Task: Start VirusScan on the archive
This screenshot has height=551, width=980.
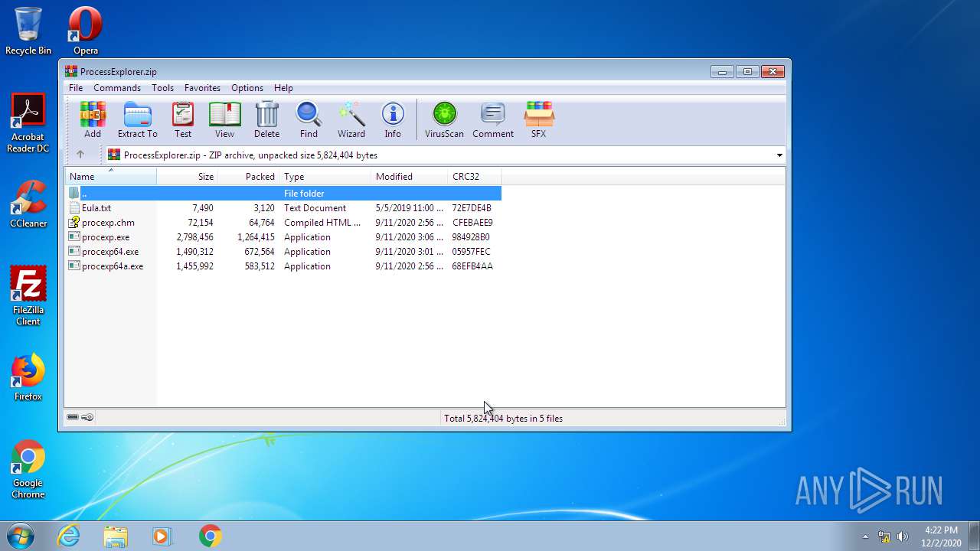Action: 444,120
